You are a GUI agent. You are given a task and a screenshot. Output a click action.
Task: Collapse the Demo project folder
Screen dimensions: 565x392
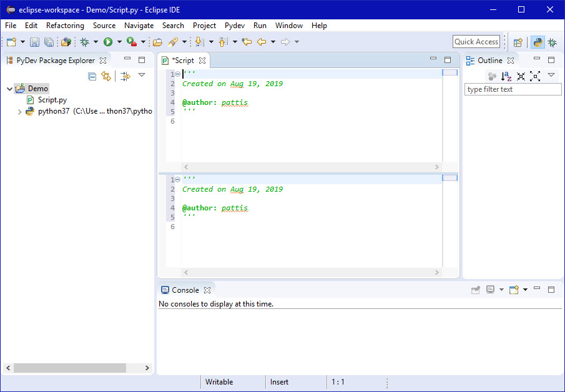point(9,89)
